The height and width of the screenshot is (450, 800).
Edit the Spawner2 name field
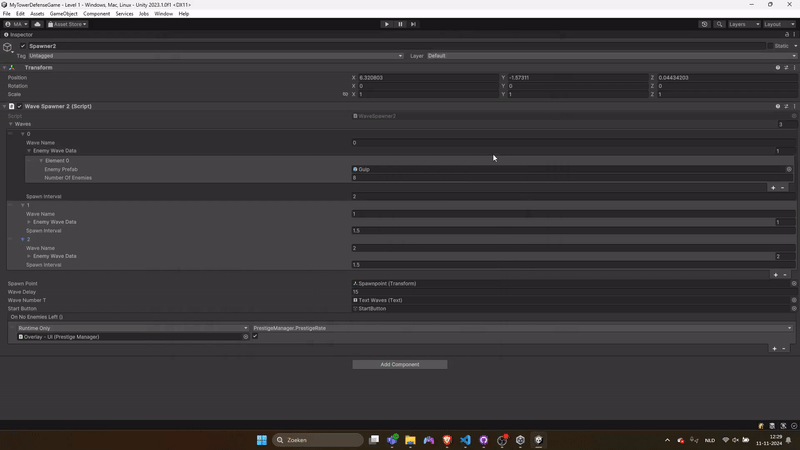(x=396, y=46)
